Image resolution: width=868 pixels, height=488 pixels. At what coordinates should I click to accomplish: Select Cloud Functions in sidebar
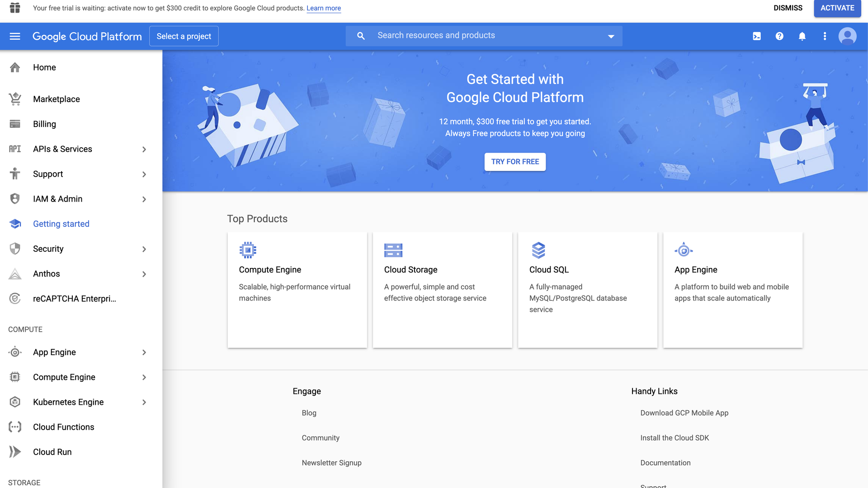(x=63, y=427)
